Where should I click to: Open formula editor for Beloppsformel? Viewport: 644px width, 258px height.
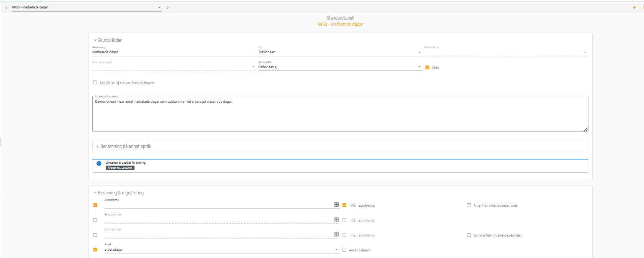[336, 220]
